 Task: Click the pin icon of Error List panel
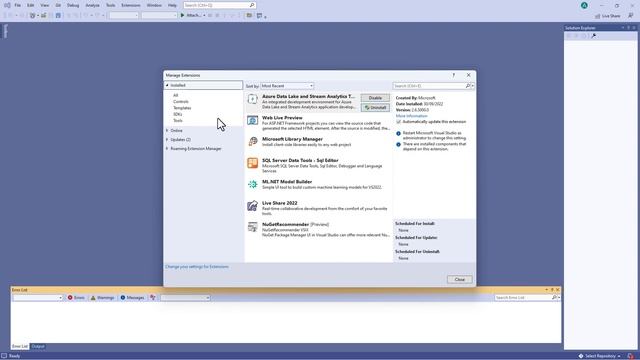click(x=552, y=290)
